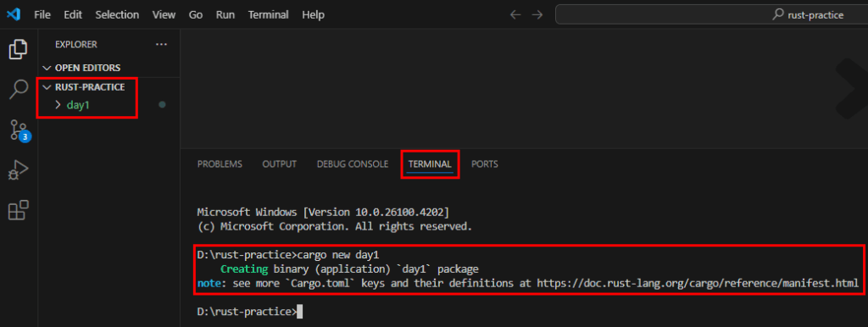This screenshot has width=868, height=327.
Task: Switch to the PROBLEMS panel tab
Action: click(x=220, y=164)
